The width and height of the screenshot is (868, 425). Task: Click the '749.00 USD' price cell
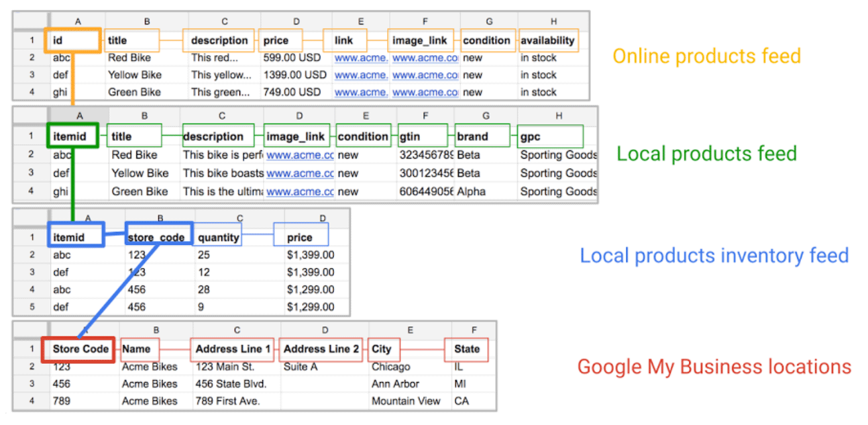click(x=292, y=92)
